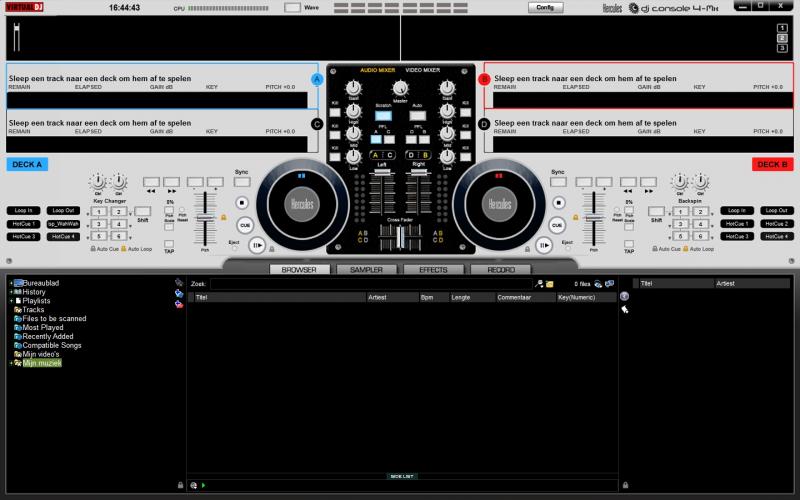The width and height of the screenshot is (800, 500).
Task: Click HotCue 1 on Deck A
Action: tap(23, 223)
